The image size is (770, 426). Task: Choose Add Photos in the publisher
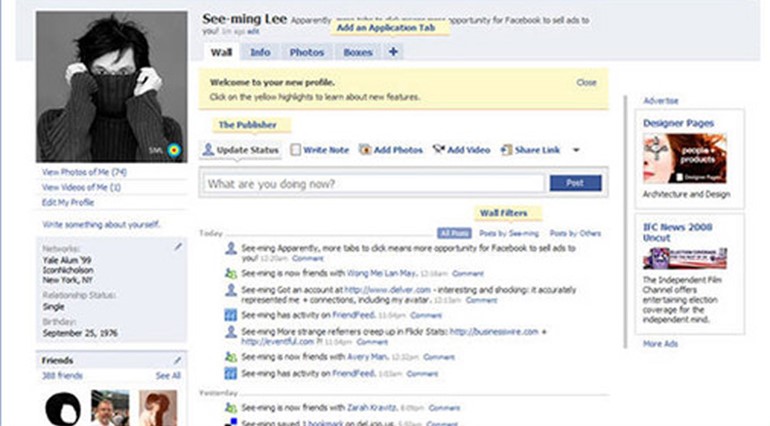tap(391, 150)
